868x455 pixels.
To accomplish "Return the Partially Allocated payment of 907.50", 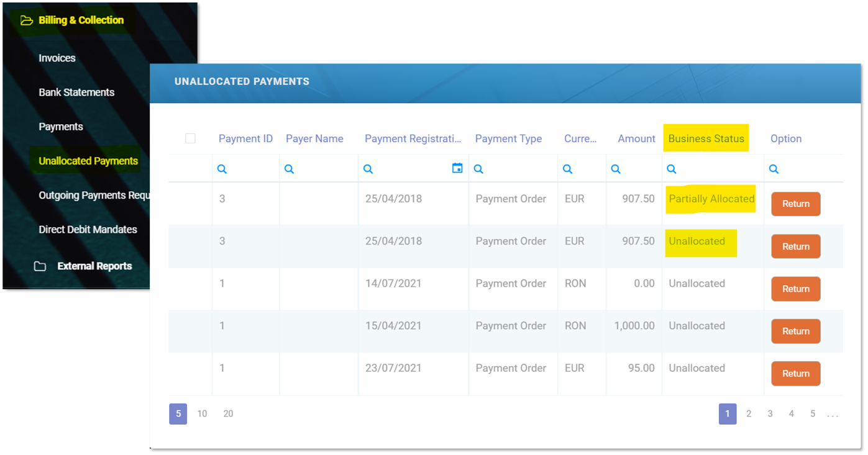I will (795, 204).
